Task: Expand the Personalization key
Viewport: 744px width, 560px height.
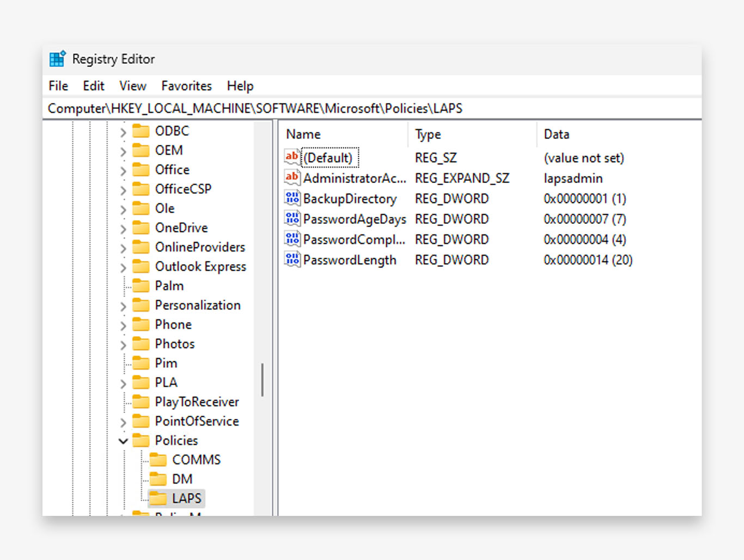Action: [123, 306]
